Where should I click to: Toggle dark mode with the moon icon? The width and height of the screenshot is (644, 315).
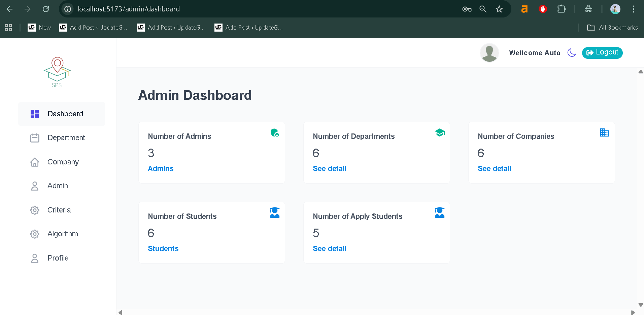click(x=571, y=53)
